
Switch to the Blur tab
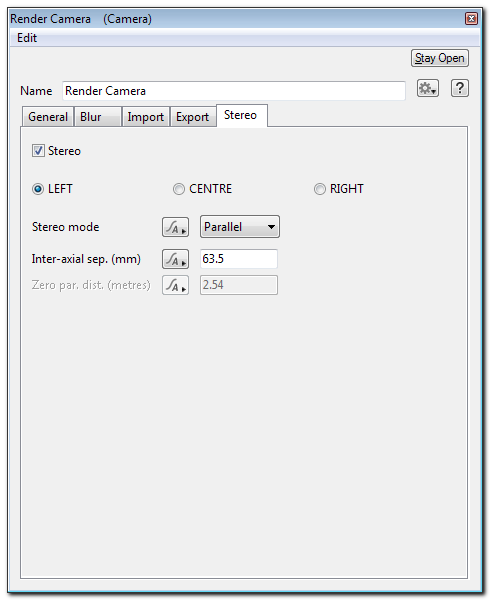tap(98, 117)
